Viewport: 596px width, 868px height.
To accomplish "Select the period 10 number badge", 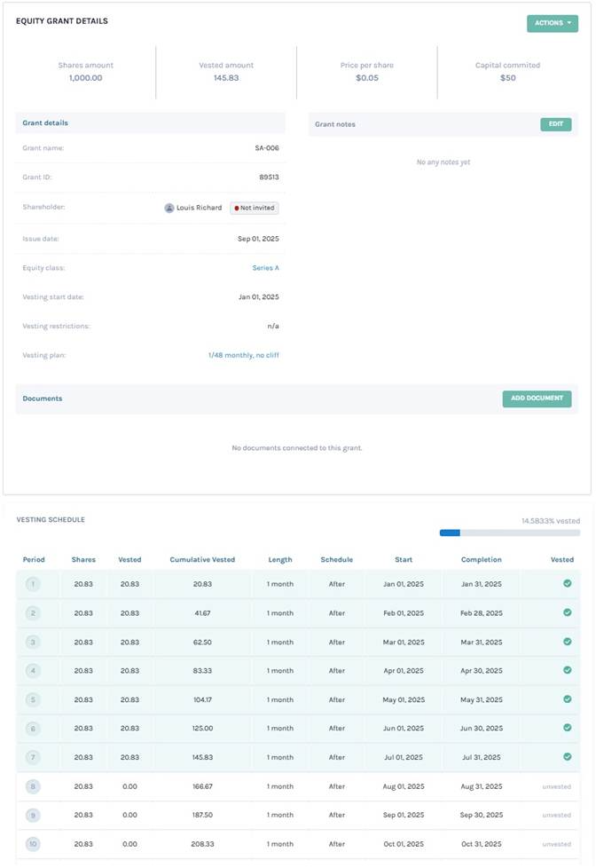I will (33, 844).
